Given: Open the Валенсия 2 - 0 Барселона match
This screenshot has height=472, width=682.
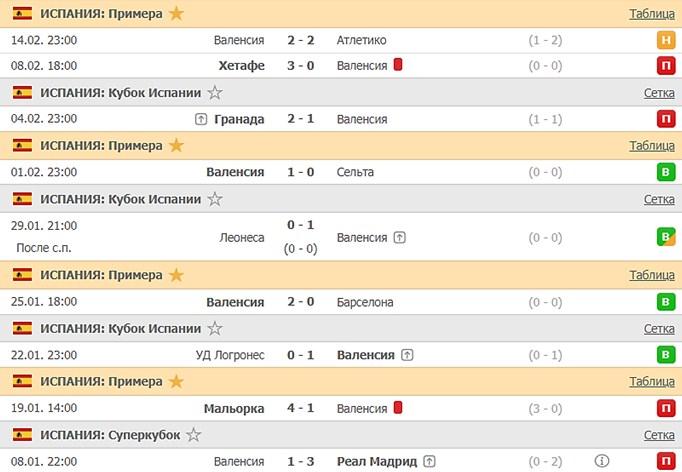Looking at the screenshot, I should tap(300, 302).
